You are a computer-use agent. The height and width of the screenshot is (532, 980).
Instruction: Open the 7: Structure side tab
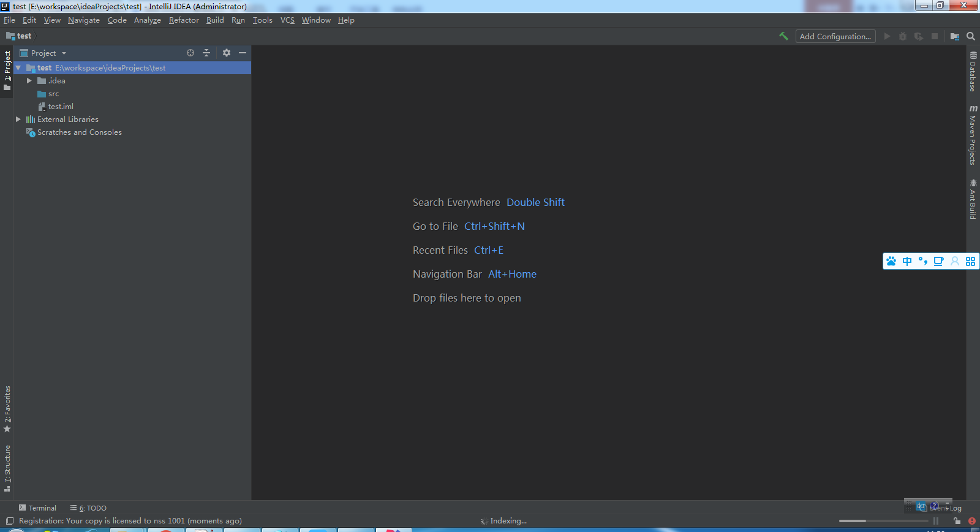pos(7,468)
